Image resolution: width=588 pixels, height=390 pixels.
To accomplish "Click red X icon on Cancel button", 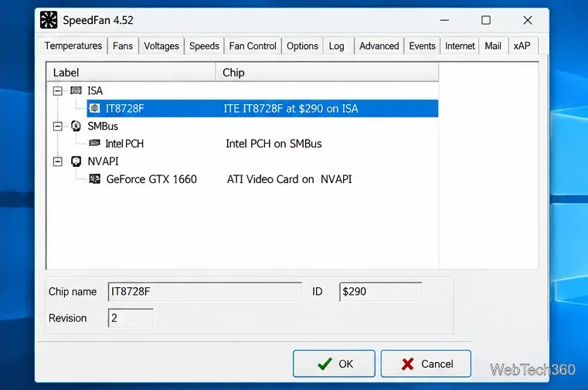I will 408,364.
